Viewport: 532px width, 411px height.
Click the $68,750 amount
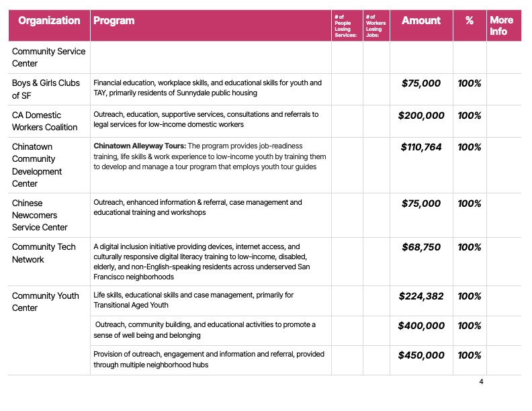point(421,247)
